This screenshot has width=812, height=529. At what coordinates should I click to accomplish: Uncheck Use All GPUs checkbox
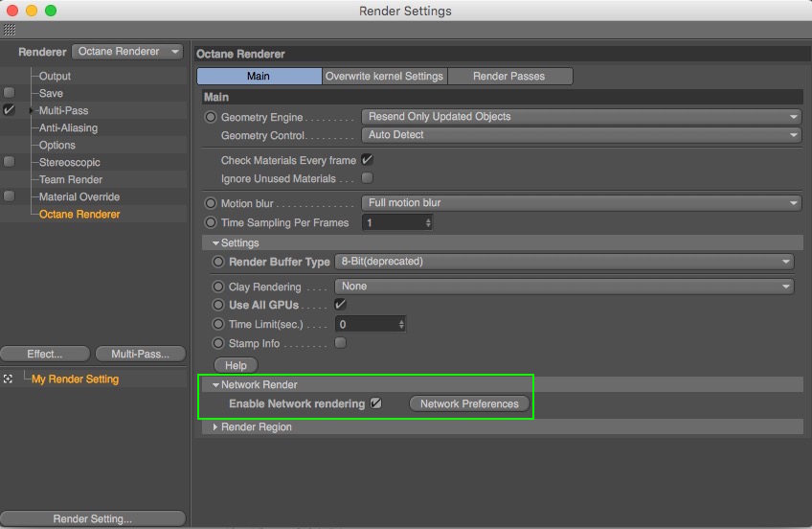(340, 305)
